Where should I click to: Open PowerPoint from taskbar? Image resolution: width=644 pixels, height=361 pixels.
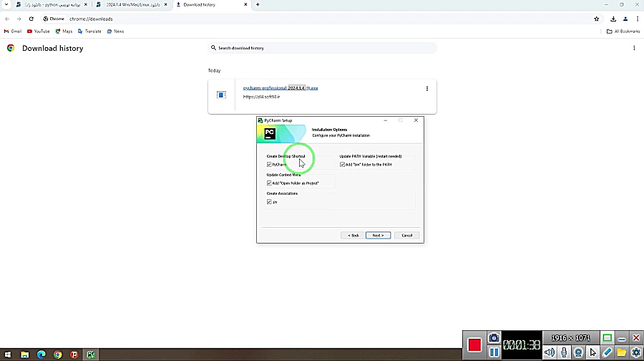74,355
